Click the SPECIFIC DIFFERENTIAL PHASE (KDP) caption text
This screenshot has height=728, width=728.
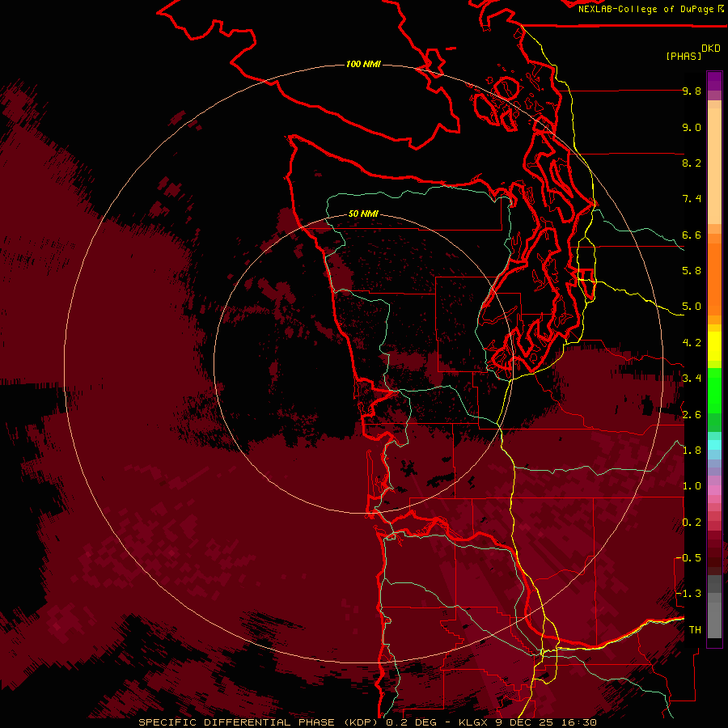click(x=258, y=722)
